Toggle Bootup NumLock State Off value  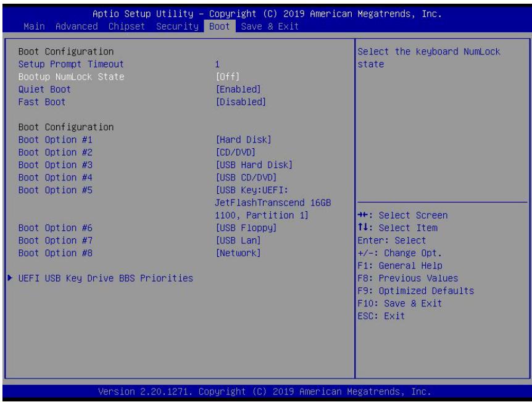(228, 77)
